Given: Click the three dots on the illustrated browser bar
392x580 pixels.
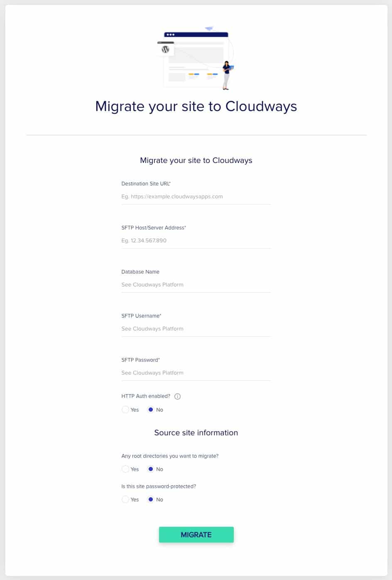Looking at the screenshot, I should pyautogui.click(x=170, y=35).
